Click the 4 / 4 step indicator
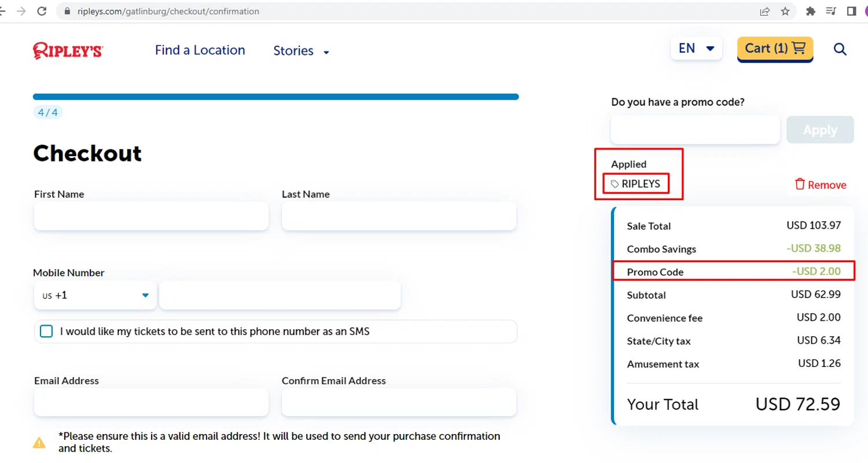The height and width of the screenshot is (463, 868). click(x=47, y=112)
